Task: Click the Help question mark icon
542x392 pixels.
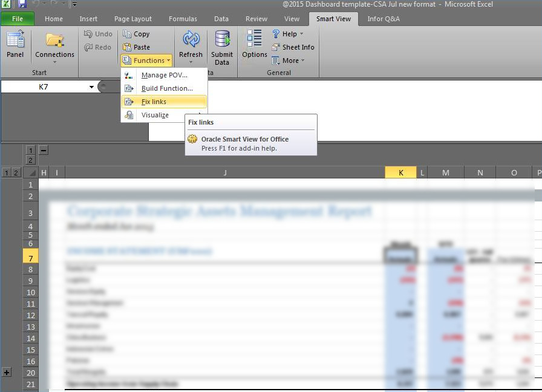Action: 276,34
